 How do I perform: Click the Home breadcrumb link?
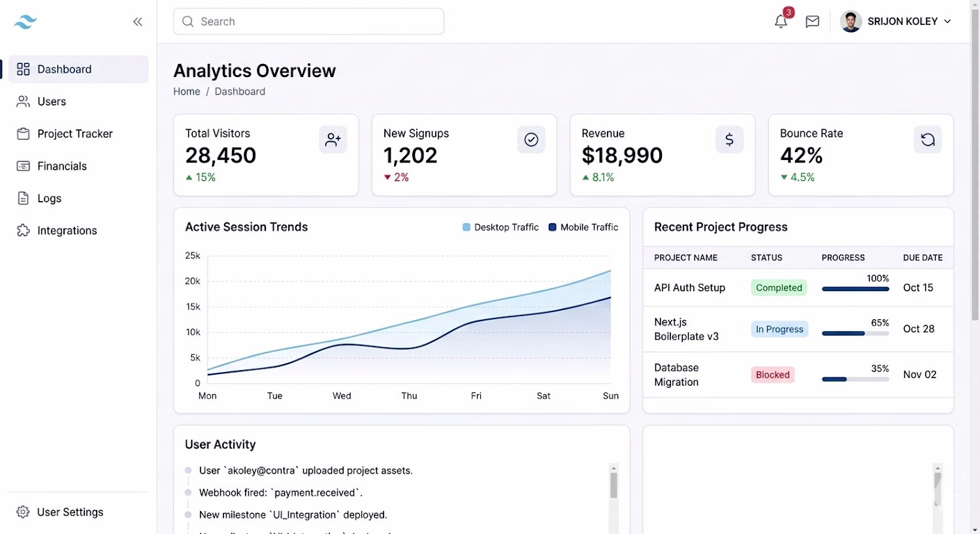187,91
